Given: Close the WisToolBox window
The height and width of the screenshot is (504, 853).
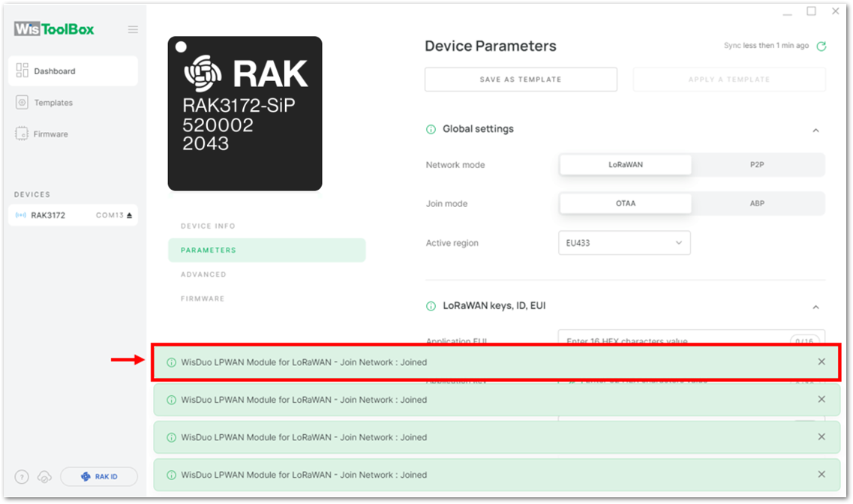Looking at the screenshot, I should click(x=836, y=10).
